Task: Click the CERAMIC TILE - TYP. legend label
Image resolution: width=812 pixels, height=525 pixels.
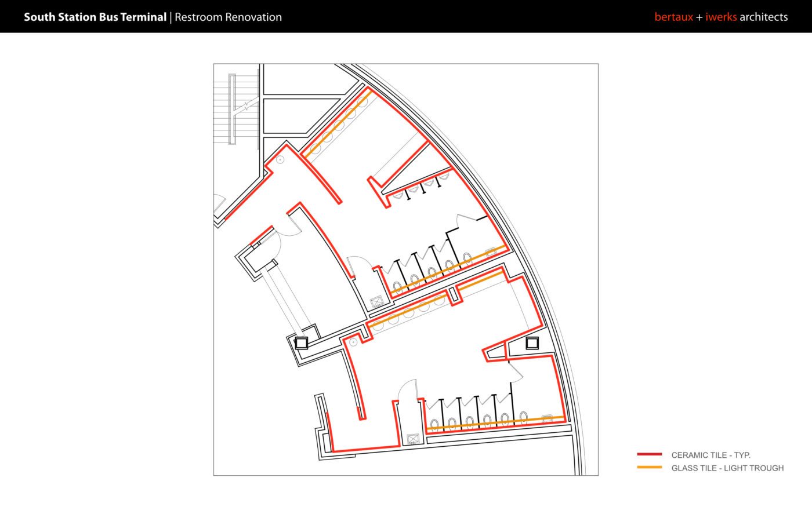Action: click(710, 455)
